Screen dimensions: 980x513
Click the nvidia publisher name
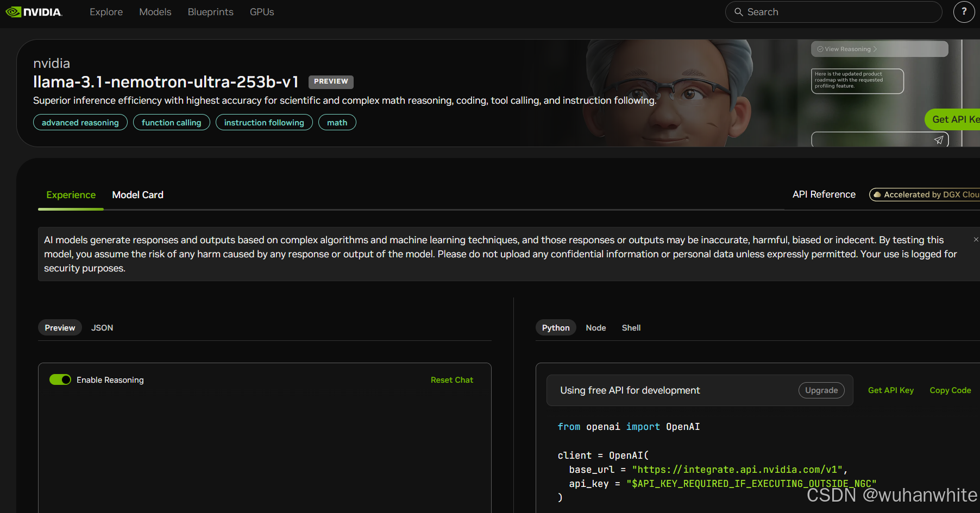pos(52,64)
